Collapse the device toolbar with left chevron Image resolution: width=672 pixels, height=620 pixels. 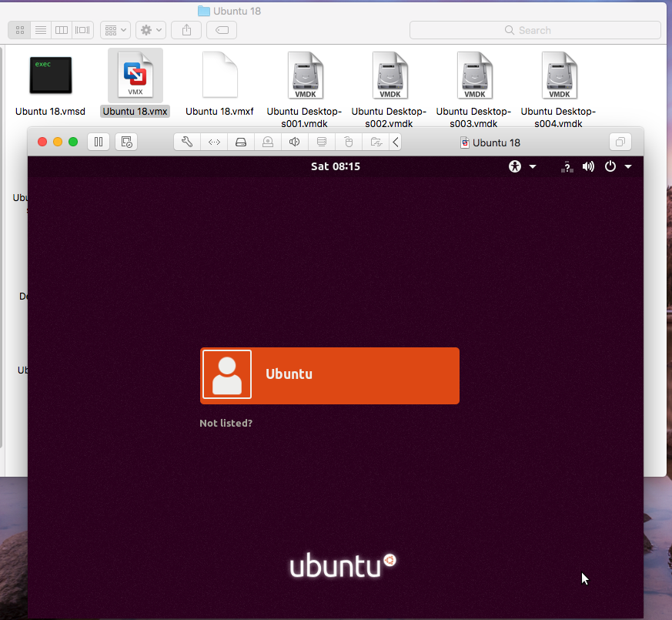tap(396, 142)
